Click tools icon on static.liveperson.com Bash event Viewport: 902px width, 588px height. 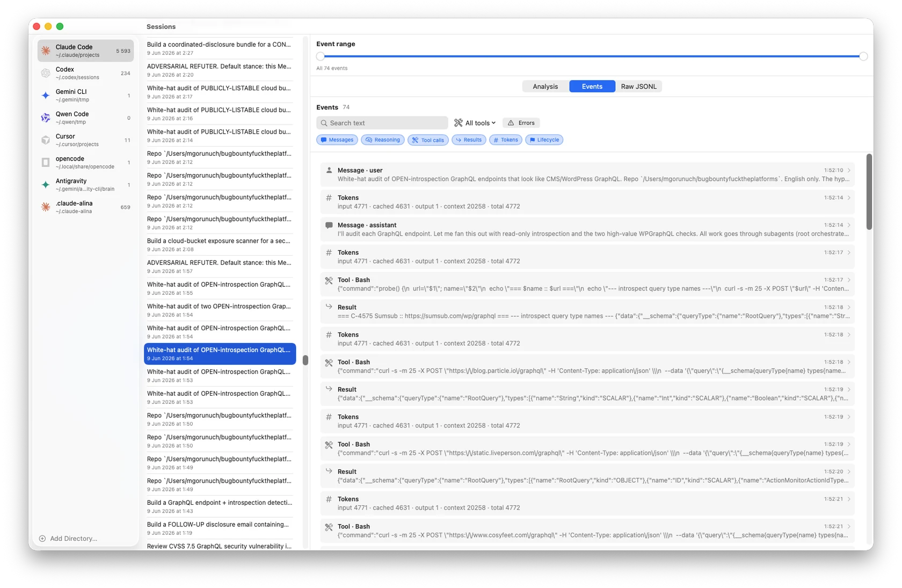tap(329, 445)
